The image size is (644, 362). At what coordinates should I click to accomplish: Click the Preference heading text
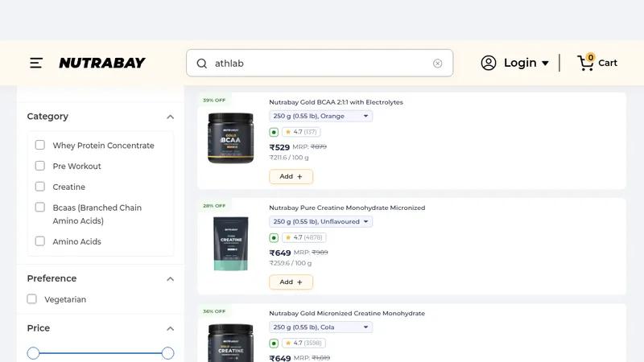point(52,278)
